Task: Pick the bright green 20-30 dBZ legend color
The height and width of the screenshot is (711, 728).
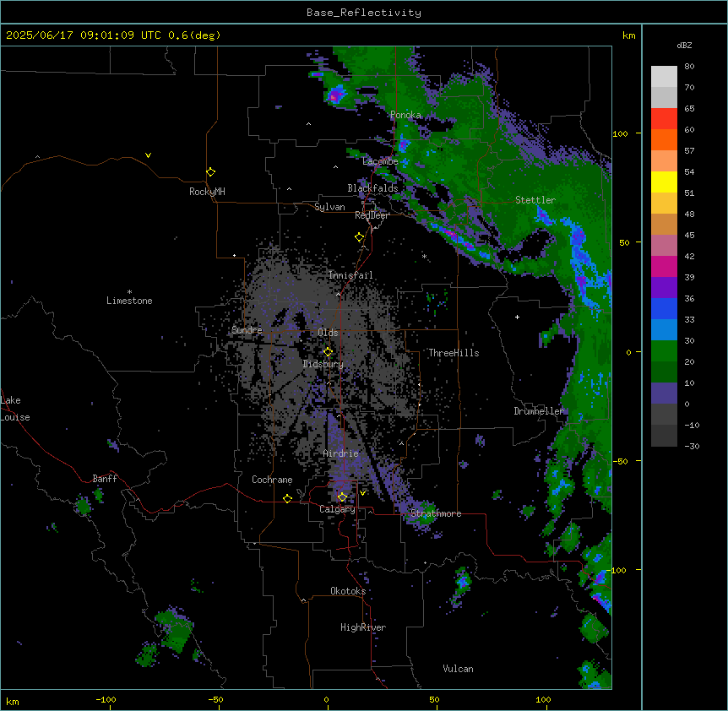Action: point(664,351)
